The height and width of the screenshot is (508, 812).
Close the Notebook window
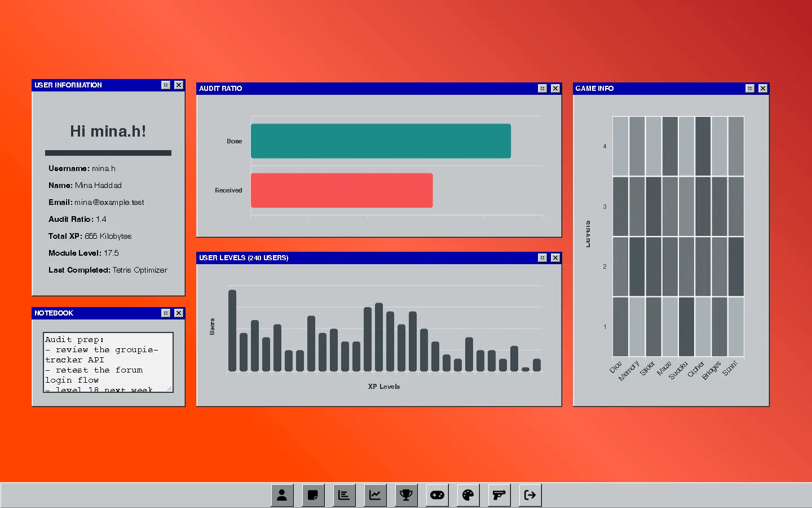click(179, 313)
